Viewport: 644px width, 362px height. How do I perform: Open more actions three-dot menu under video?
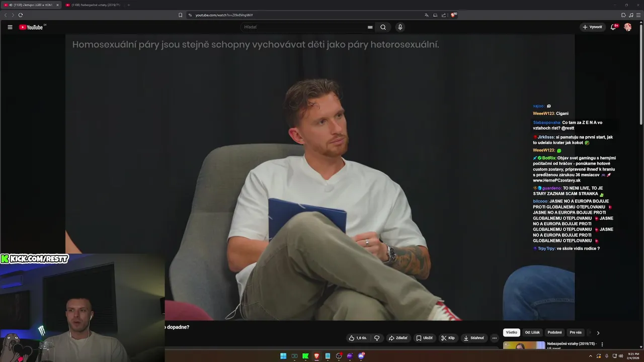point(494,338)
